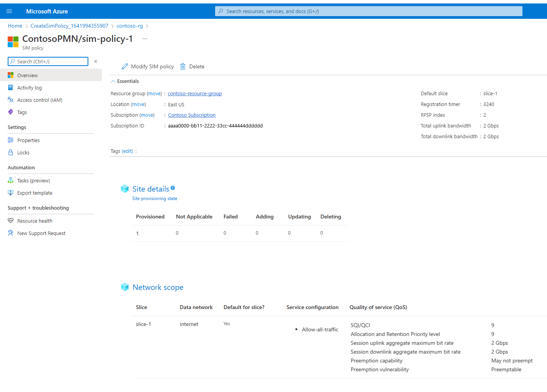The height and width of the screenshot is (392, 547).
Task: Click the Activity log icon
Action: click(x=11, y=88)
